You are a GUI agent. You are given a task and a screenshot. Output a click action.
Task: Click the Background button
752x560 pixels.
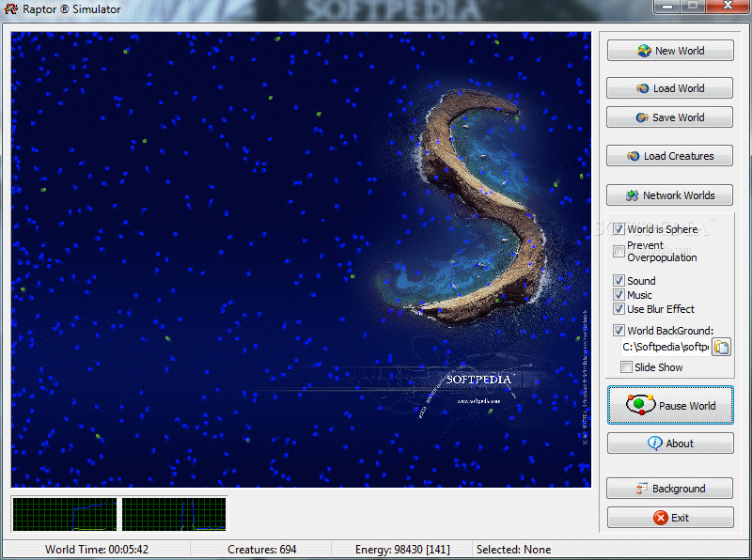coord(669,489)
